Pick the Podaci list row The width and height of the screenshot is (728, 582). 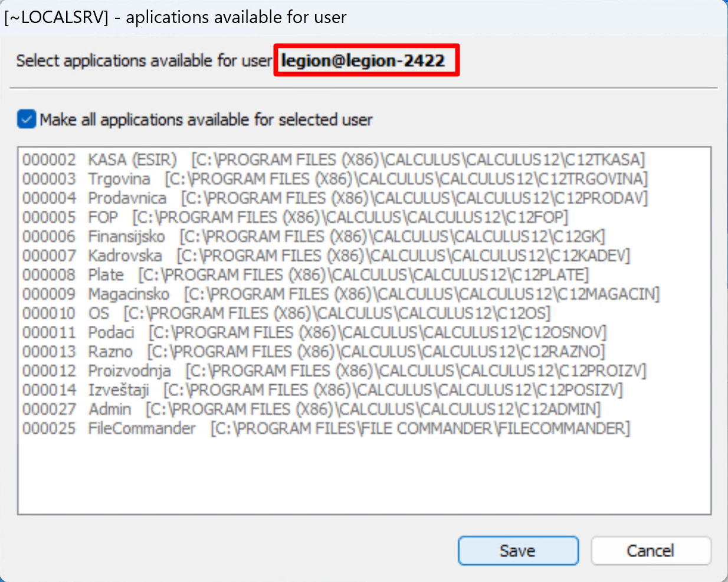(x=314, y=332)
